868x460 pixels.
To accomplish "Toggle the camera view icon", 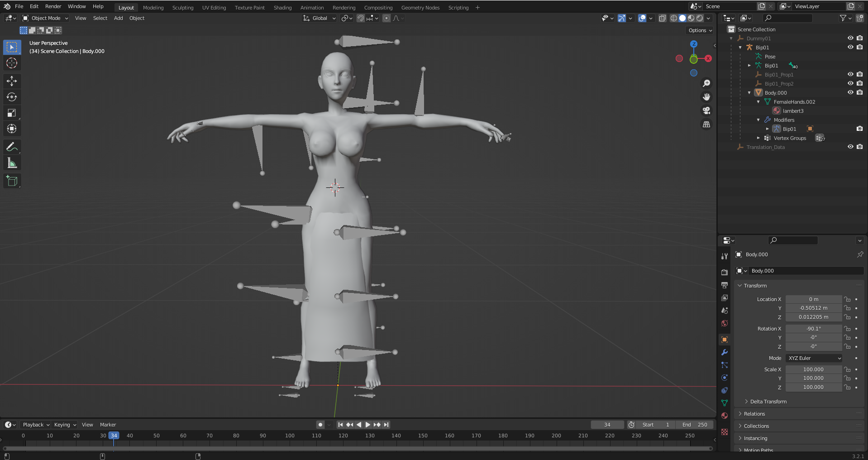I will pos(706,110).
